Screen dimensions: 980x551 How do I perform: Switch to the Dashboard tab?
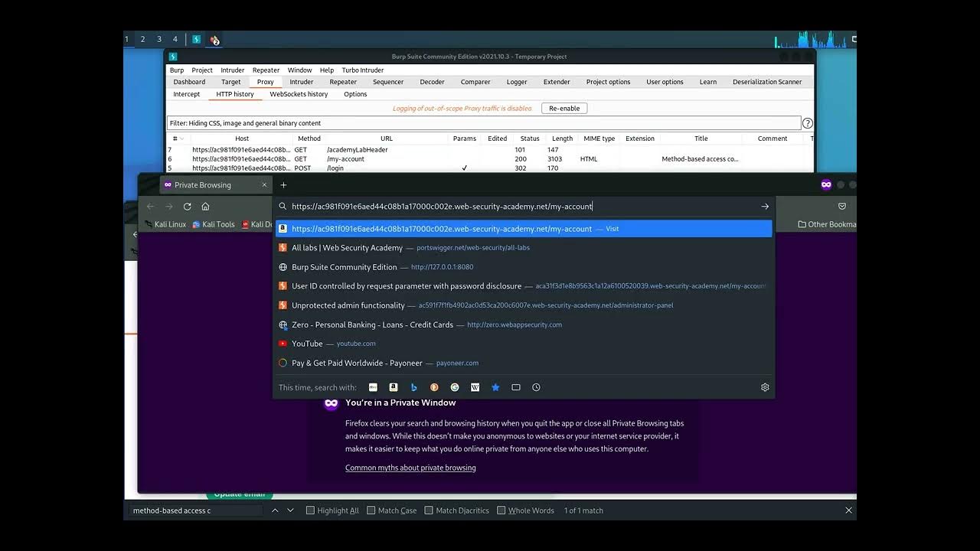click(x=189, y=82)
